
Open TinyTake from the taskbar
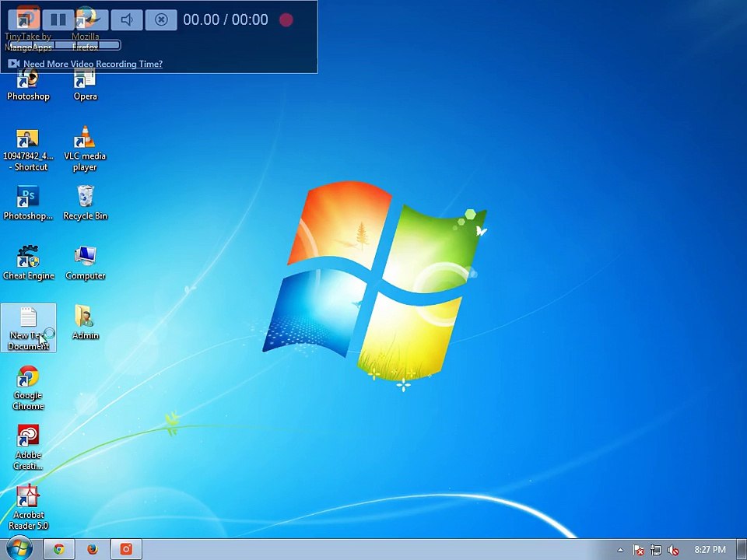[126, 550]
